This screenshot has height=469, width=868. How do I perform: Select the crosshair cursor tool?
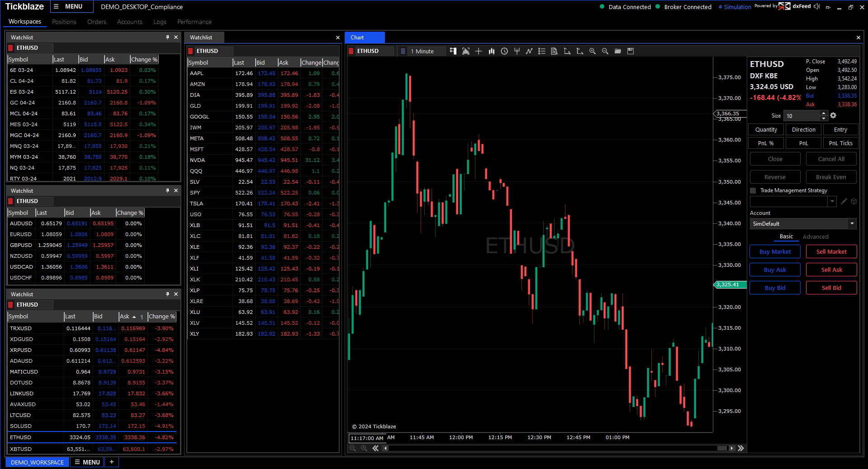pos(479,51)
